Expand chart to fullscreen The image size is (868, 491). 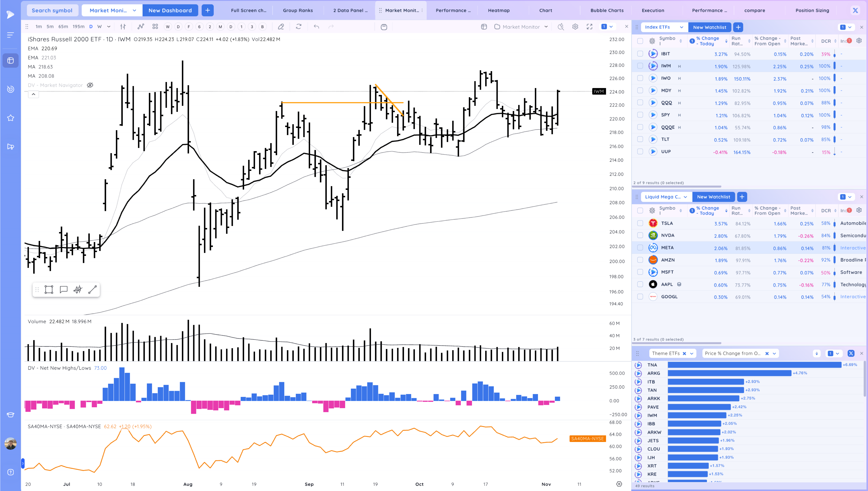(x=589, y=27)
